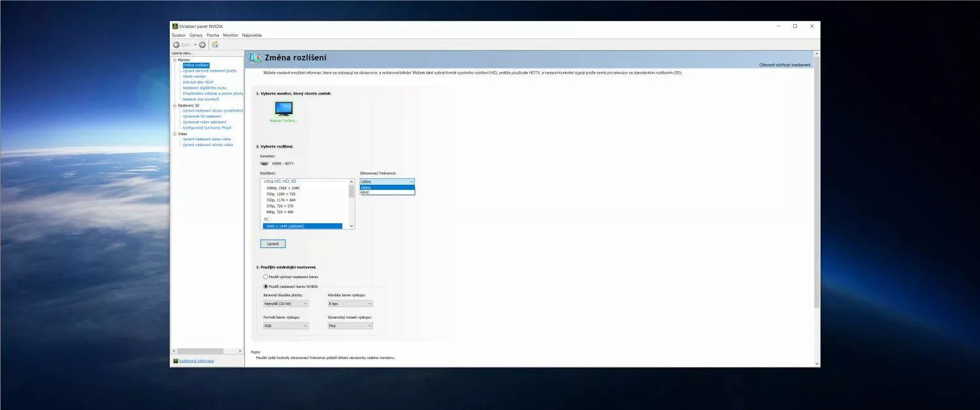Maximize the NVIDIA control panel window
Image resolution: width=980 pixels, height=410 pixels.
click(x=795, y=26)
